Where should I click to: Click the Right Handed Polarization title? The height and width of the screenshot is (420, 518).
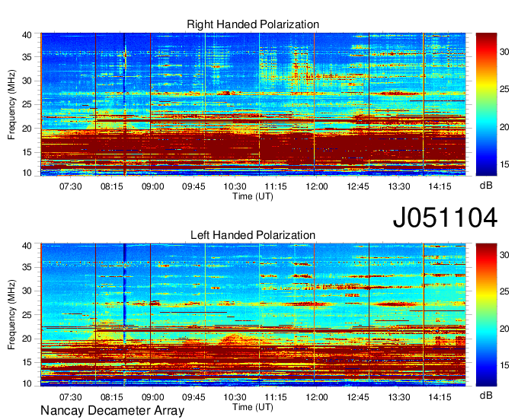253,24
